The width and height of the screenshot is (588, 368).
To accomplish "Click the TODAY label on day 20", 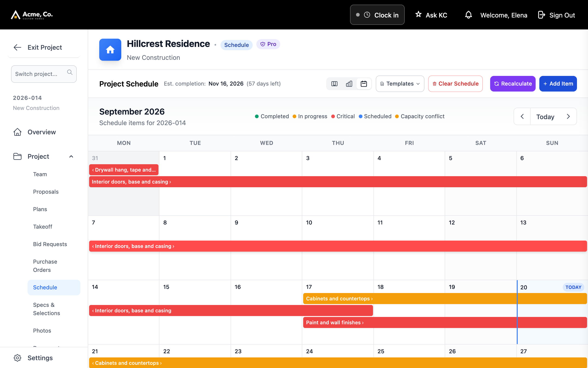I will (x=574, y=287).
